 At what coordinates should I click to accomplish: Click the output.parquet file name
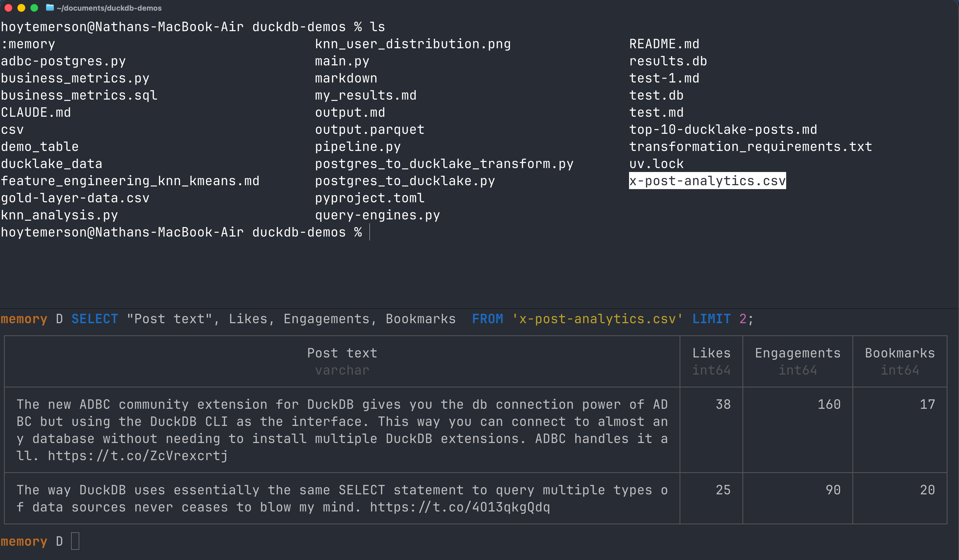(x=370, y=129)
